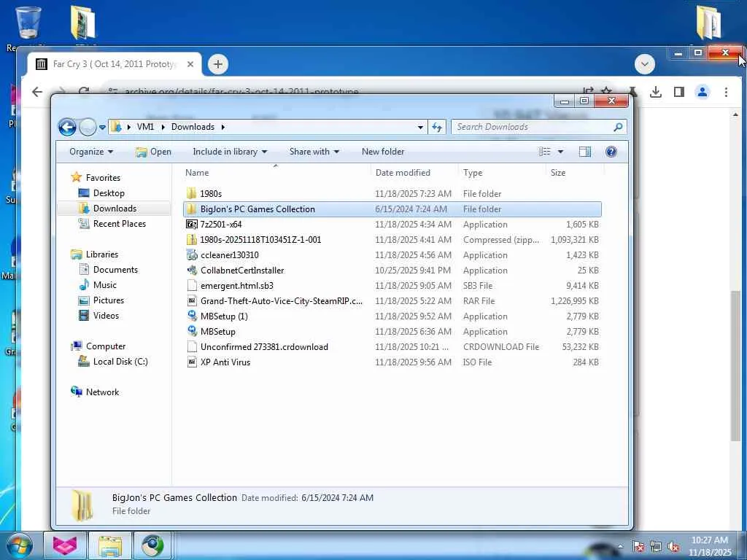Open the Documents library
The width and height of the screenshot is (747, 560).
(x=108, y=270)
